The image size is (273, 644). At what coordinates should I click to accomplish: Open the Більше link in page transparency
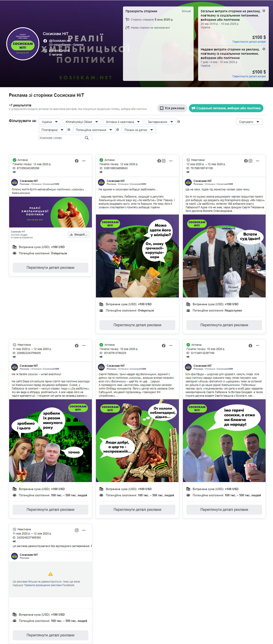pyautogui.click(x=186, y=11)
